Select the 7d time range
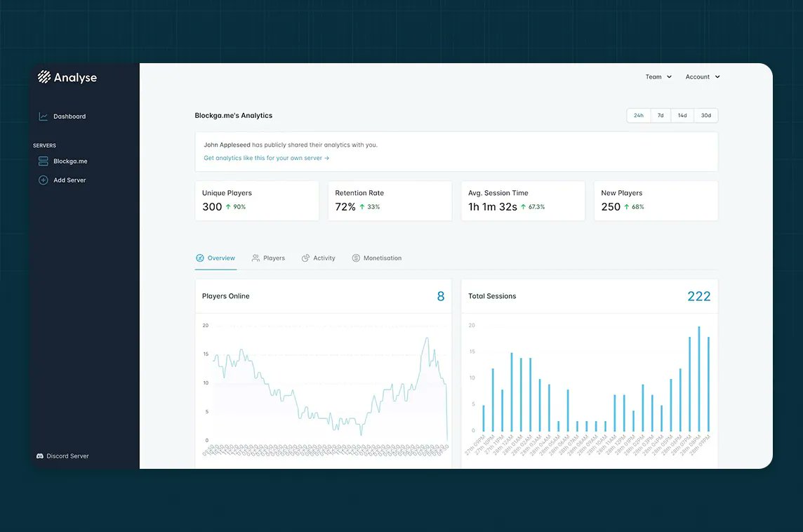Screen dimensions: 803x532 click(x=661, y=116)
